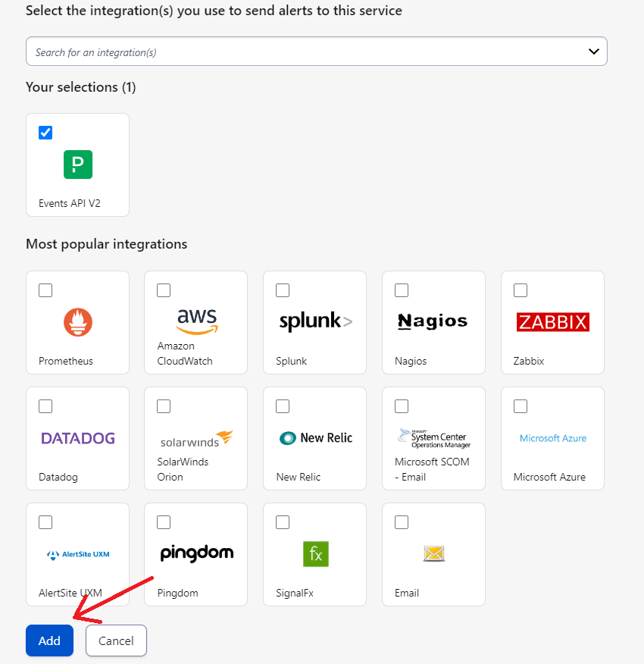Click the Prometheus integration logo
The height and width of the screenshot is (664, 644).
tap(77, 321)
